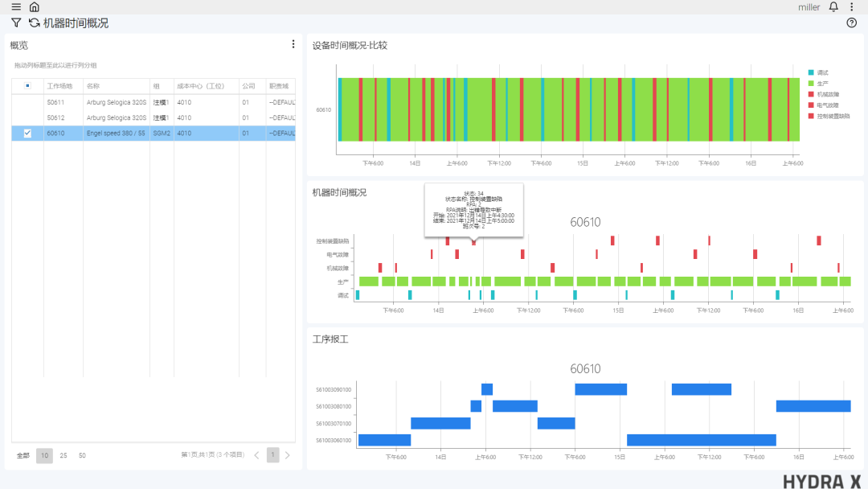The height and width of the screenshot is (489, 868).
Task: Go to the previous page arrow
Action: point(257,455)
